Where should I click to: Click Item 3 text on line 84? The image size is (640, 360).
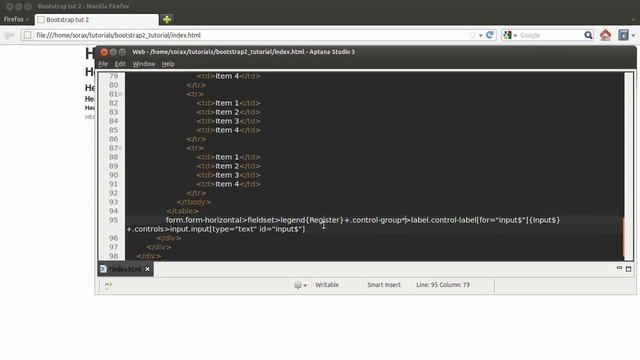(x=227, y=121)
